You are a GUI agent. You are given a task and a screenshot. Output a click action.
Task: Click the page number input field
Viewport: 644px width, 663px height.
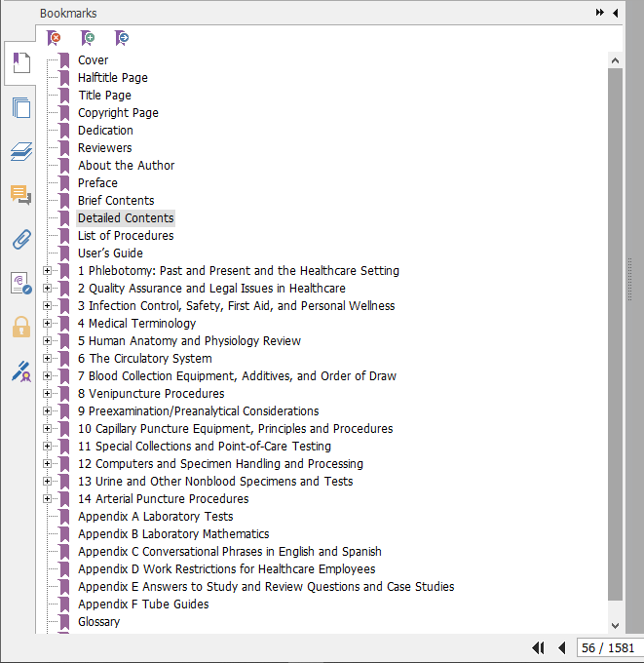coord(608,648)
